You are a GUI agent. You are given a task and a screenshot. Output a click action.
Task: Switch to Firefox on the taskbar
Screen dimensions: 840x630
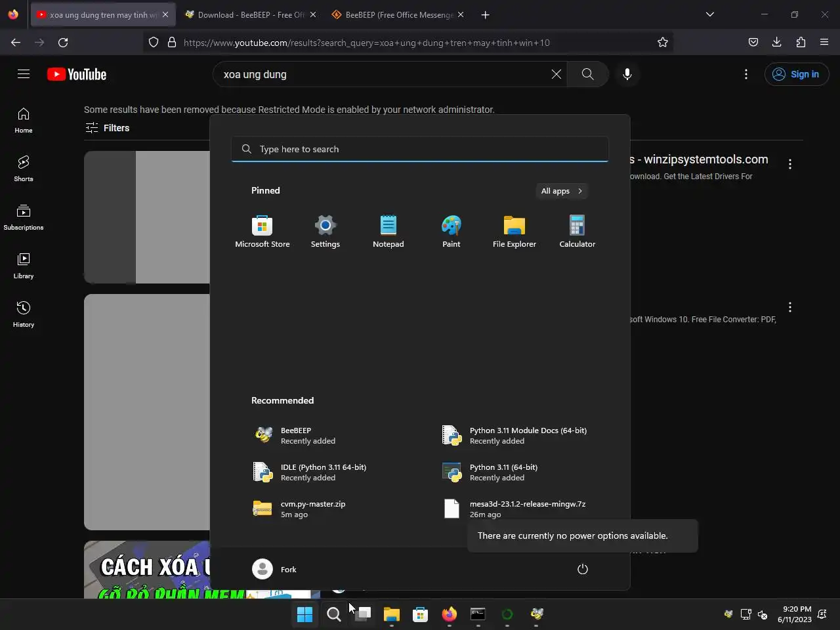450,614
